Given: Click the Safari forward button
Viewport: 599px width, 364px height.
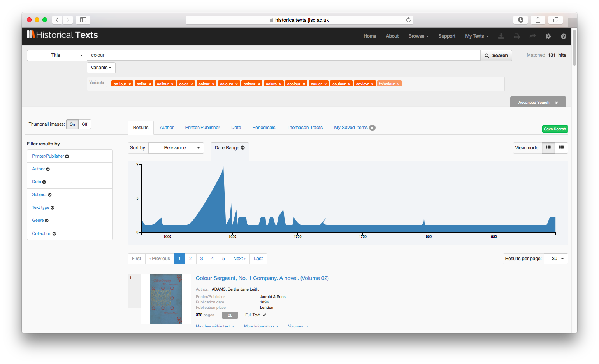Looking at the screenshot, I should pos(68,20).
